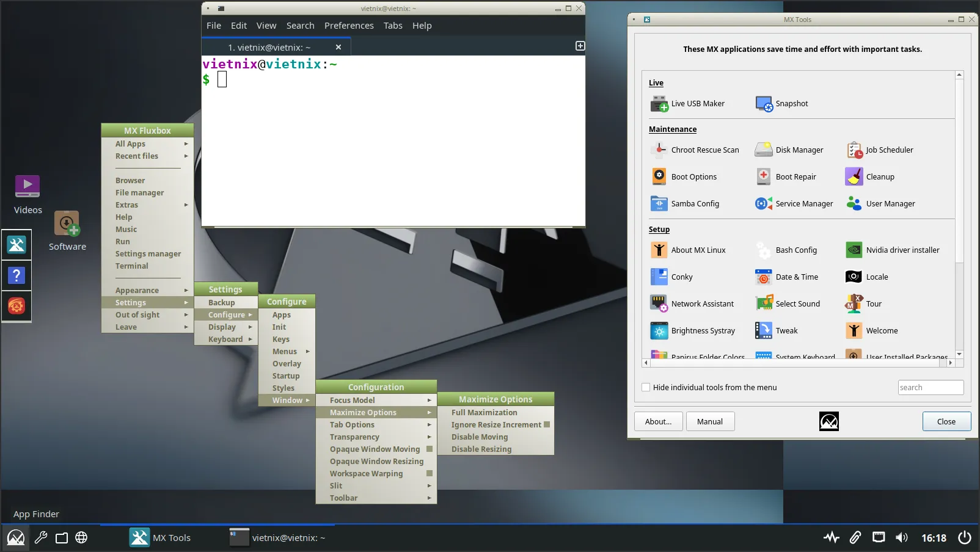The height and width of the screenshot is (552, 980).
Task: Expand Display submenu in Settings
Action: click(226, 327)
